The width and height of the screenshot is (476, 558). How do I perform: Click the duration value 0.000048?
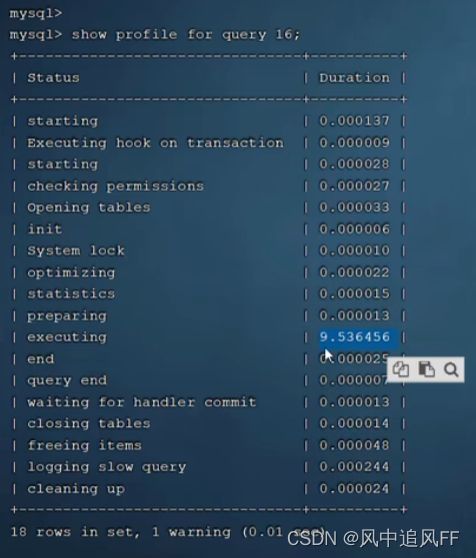(x=354, y=445)
